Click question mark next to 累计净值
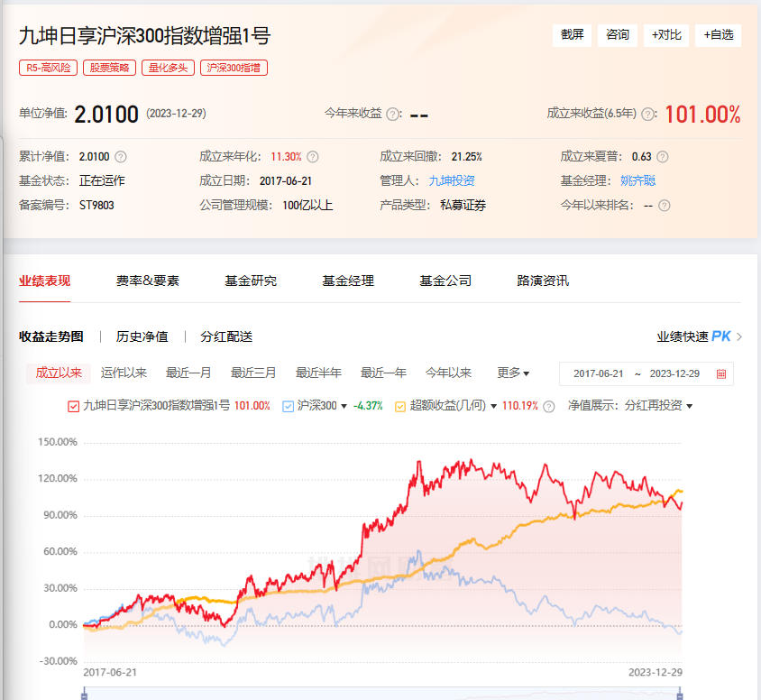 [x=120, y=157]
